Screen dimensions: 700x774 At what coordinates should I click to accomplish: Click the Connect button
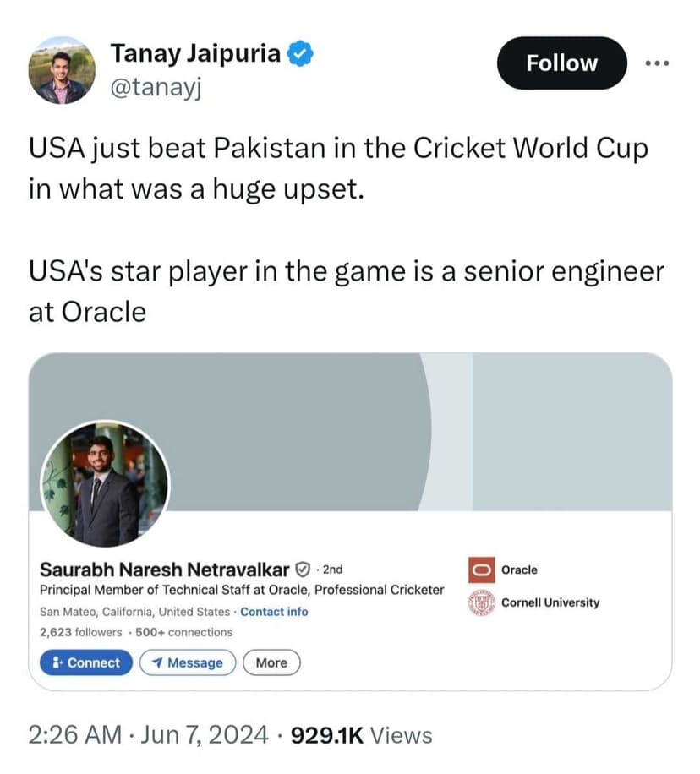(x=85, y=662)
